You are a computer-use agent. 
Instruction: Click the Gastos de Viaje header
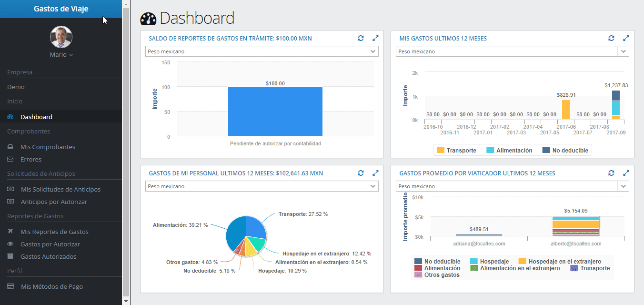point(61,9)
